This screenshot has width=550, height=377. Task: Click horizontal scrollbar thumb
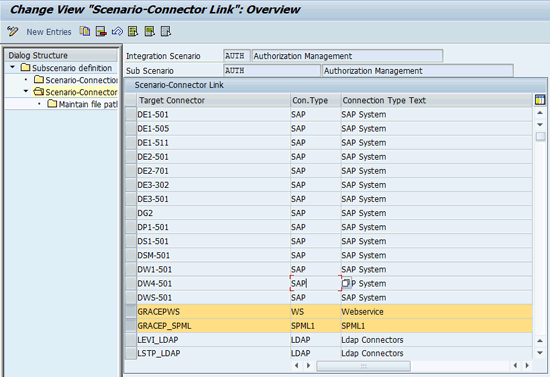point(363,366)
